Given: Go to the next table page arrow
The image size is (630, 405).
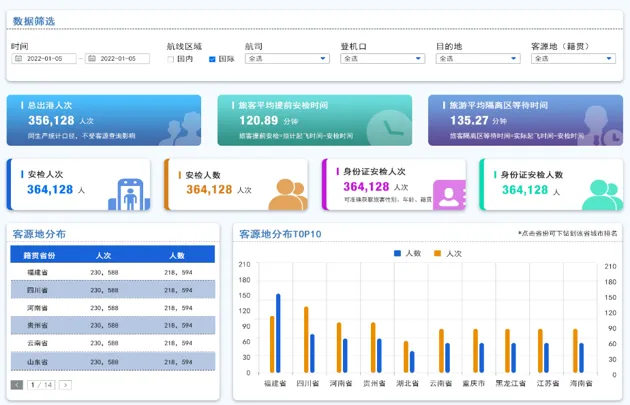Looking at the screenshot, I should point(65,385).
